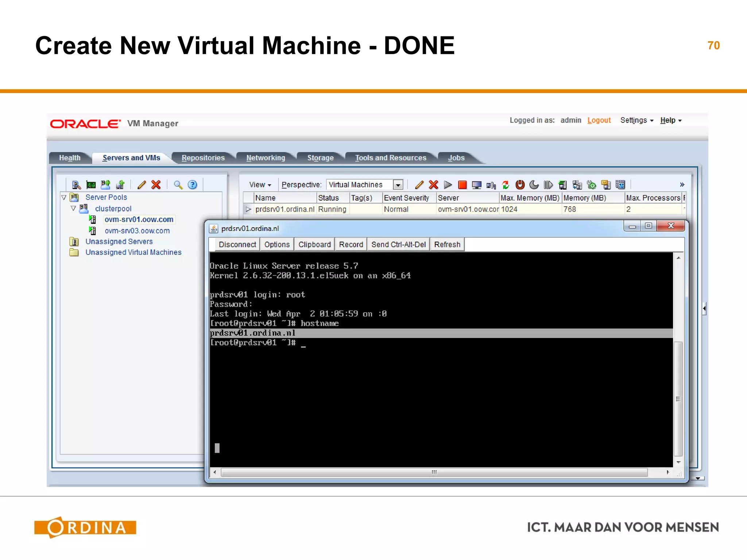747x560 pixels.
Task: Click the Send Ctrl-Alt-Del button
Action: click(398, 244)
